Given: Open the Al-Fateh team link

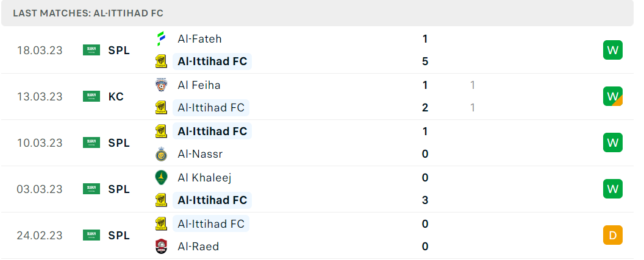Looking at the screenshot, I should point(199,39).
